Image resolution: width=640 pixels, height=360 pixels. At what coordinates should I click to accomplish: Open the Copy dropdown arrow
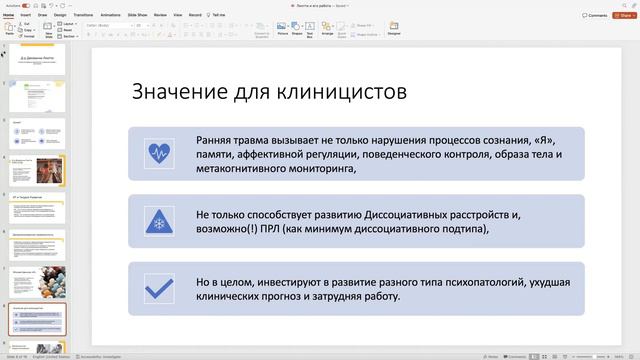tap(34, 30)
